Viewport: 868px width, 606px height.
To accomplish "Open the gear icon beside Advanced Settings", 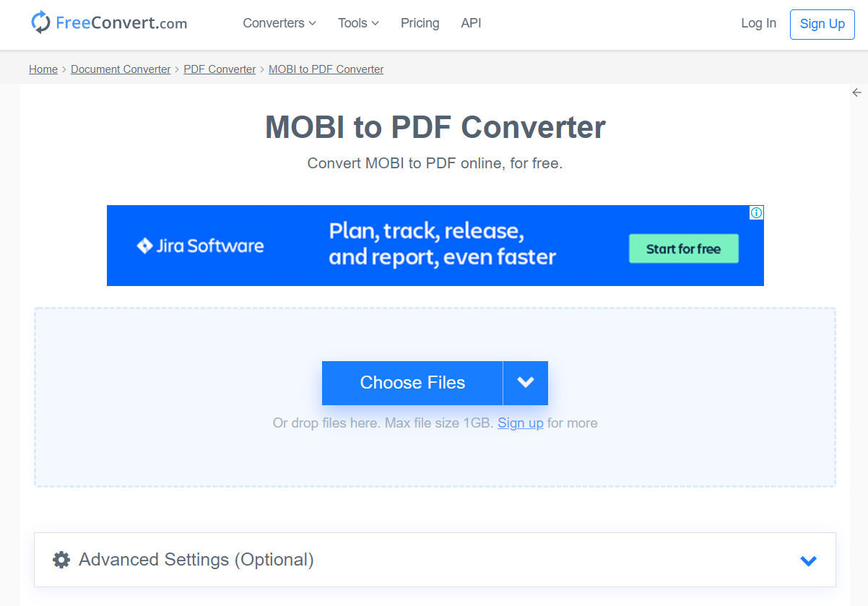I will click(61, 560).
